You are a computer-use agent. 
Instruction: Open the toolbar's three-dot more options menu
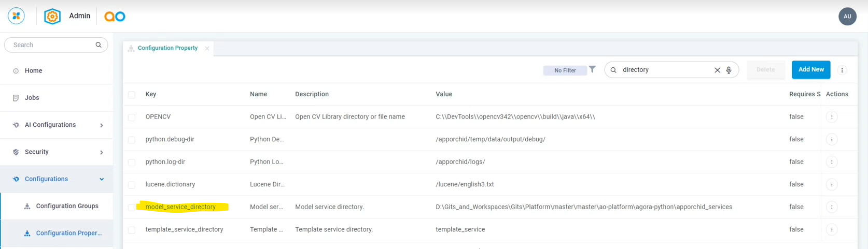point(842,70)
